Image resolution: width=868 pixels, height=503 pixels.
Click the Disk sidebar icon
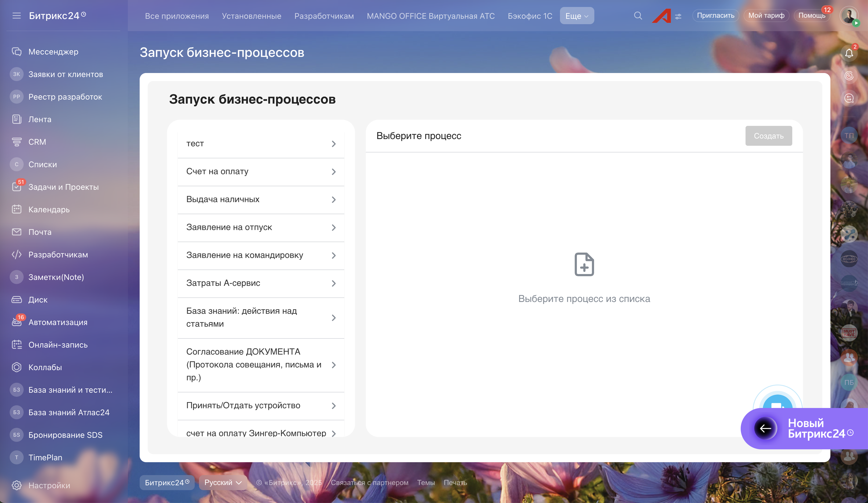17,300
